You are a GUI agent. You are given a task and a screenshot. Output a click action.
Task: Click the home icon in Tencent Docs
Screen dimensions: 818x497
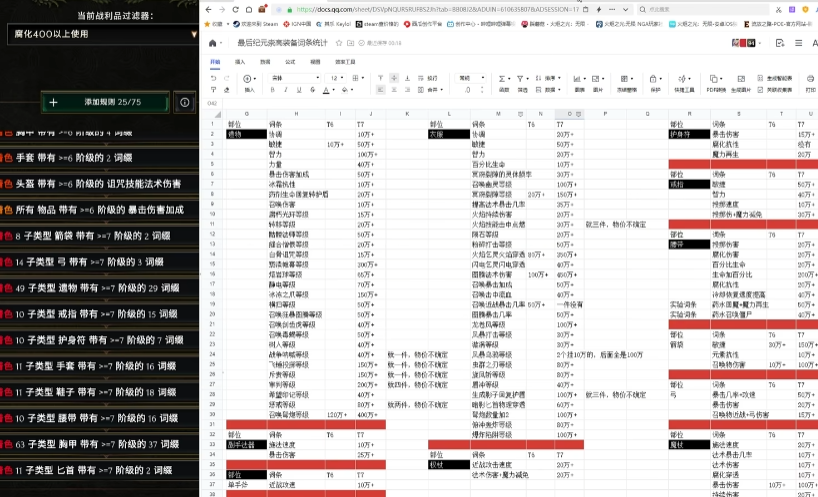(213, 44)
